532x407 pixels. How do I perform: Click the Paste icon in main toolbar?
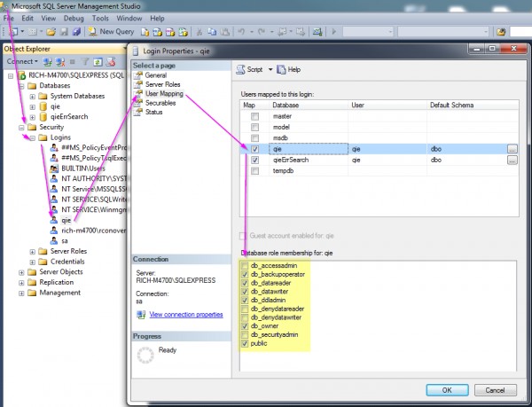click(x=225, y=32)
